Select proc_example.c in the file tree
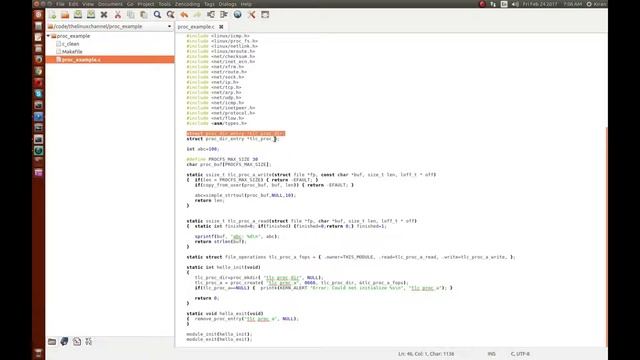This screenshot has height=360, width=640. [110, 60]
